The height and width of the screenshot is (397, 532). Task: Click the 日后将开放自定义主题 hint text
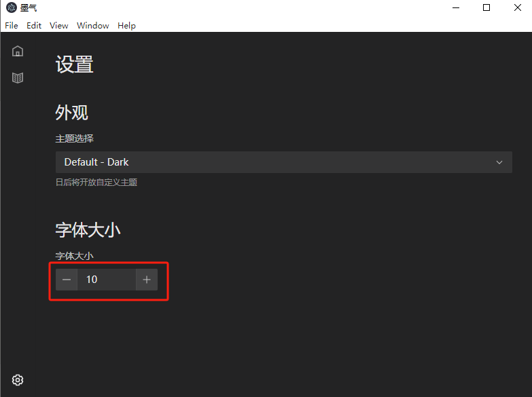pyautogui.click(x=96, y=183)
